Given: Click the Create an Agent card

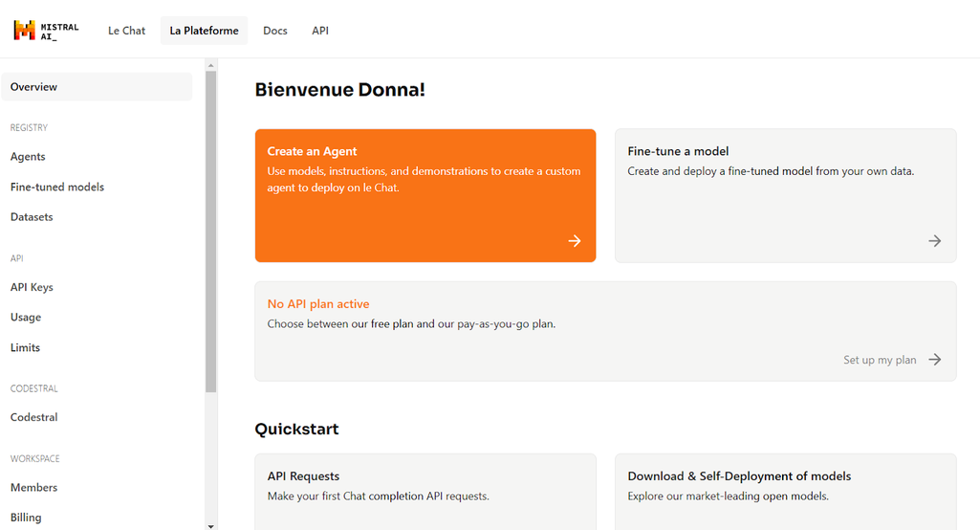Looking at the screenshot, I should click(x=425, y=195).
